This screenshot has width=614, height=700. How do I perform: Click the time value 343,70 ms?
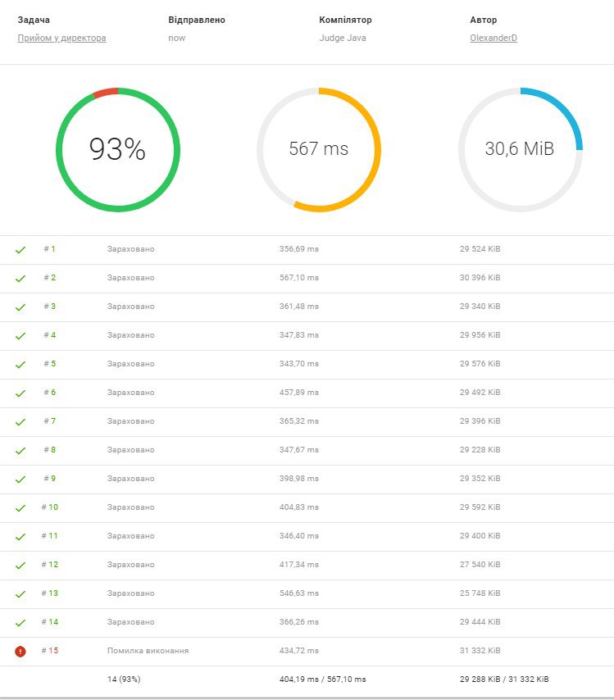click(x=299, y=364)
